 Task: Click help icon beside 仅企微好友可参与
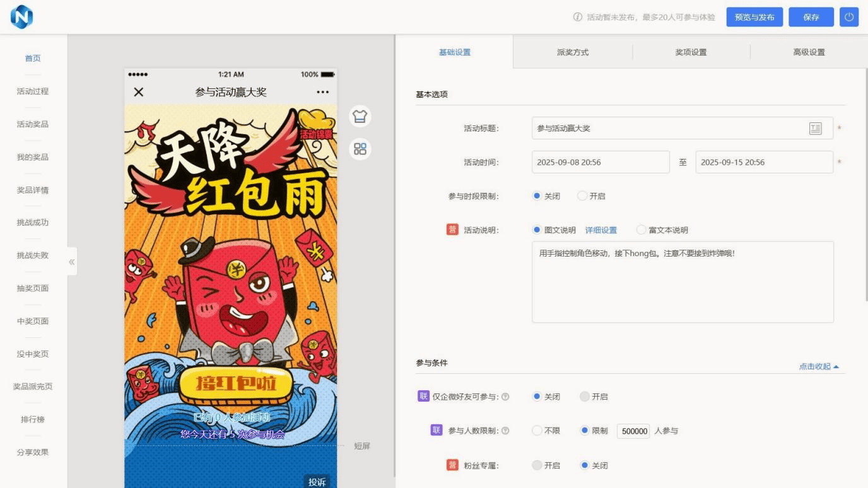point(505,397)
